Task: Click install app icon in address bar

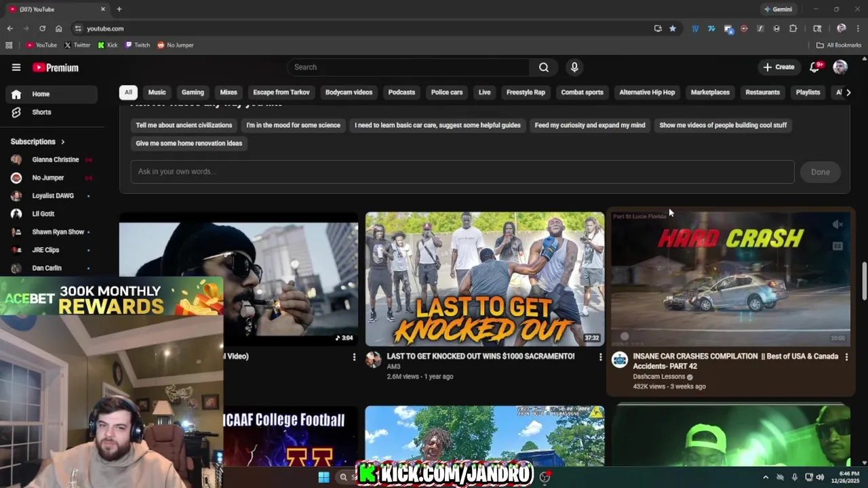Action: (658, 28)
